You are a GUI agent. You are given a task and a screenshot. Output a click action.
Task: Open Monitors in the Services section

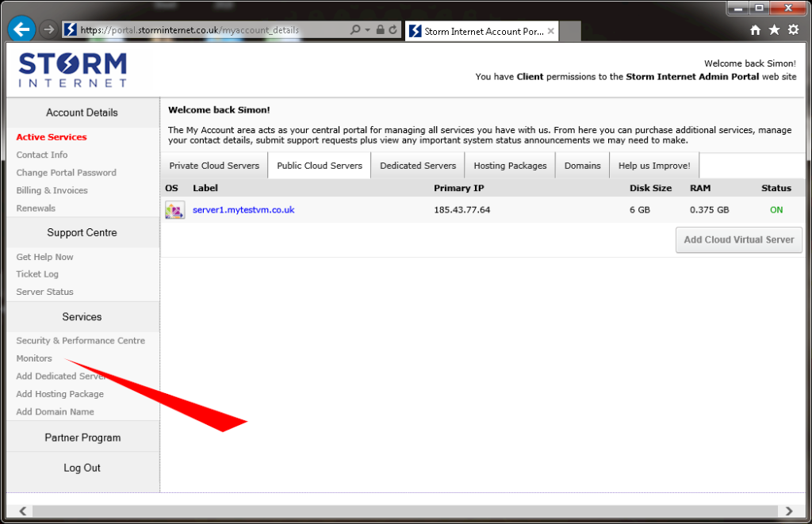pyautogui.click(x=34, y=358)
